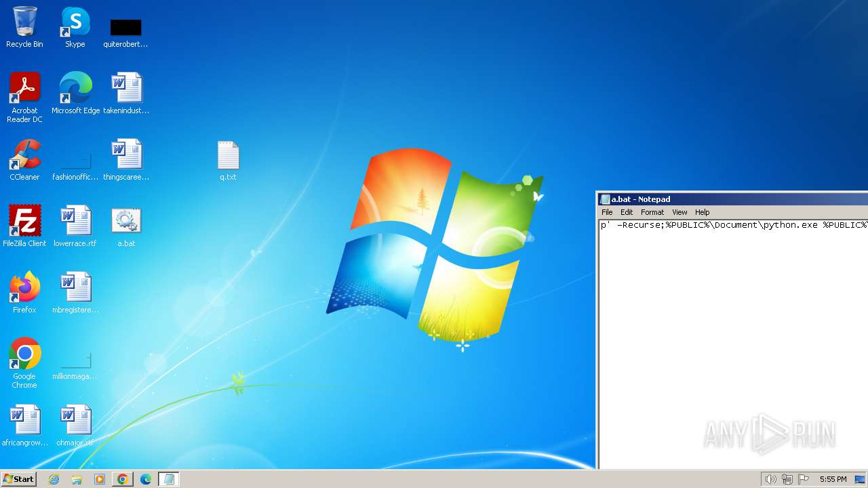Click the Show desktop tray icon
The width and height of the screenshot is (868, 488).
[x=861, y=479]
